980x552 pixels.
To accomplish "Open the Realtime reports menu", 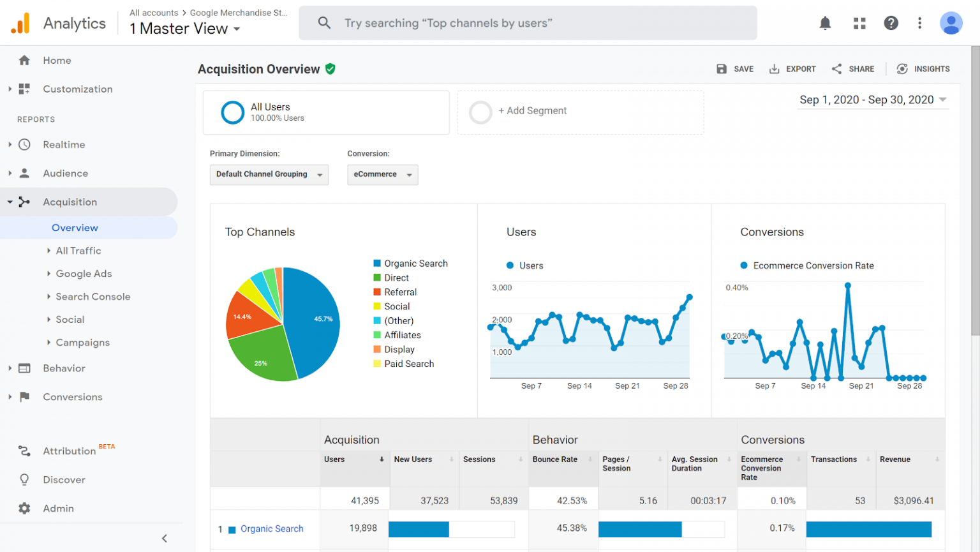I will (x=64, y=145).
